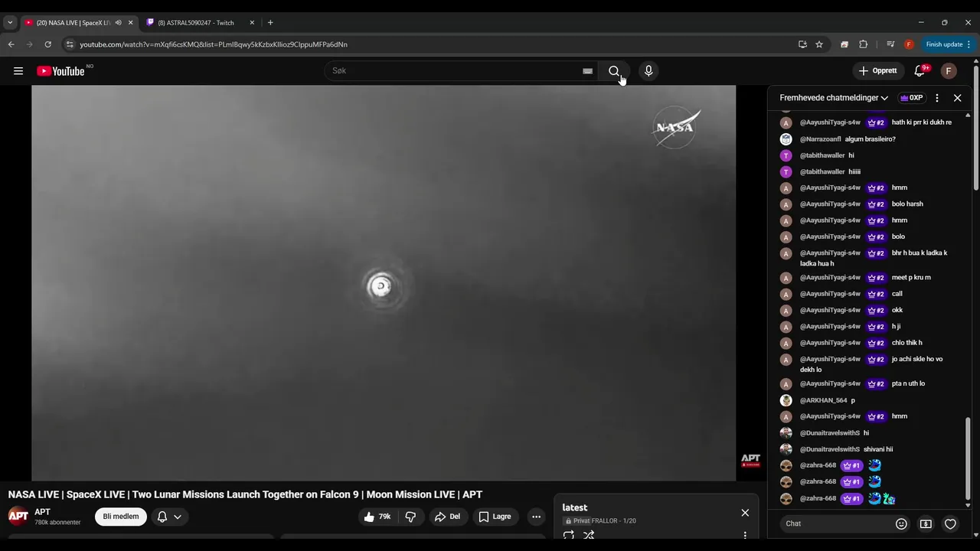The image size is (980, 551).
Task: View site information in address bar
Action: [70, 44]
